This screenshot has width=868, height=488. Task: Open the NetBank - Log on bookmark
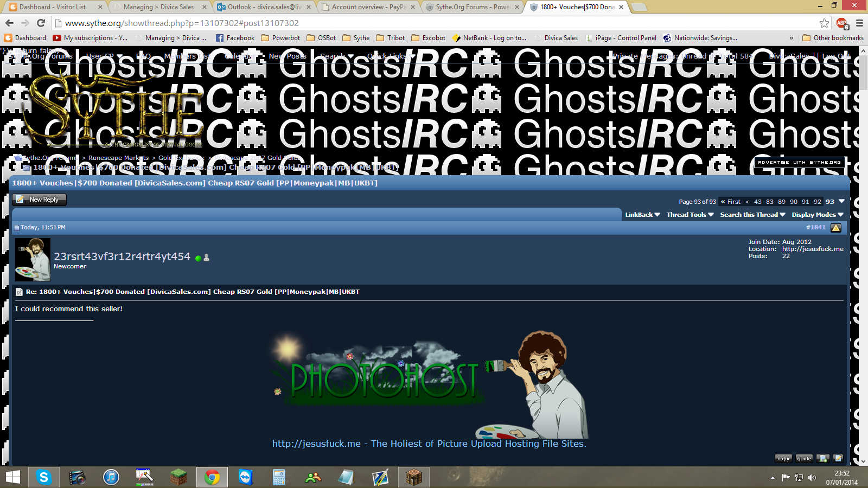click(489, 38)
